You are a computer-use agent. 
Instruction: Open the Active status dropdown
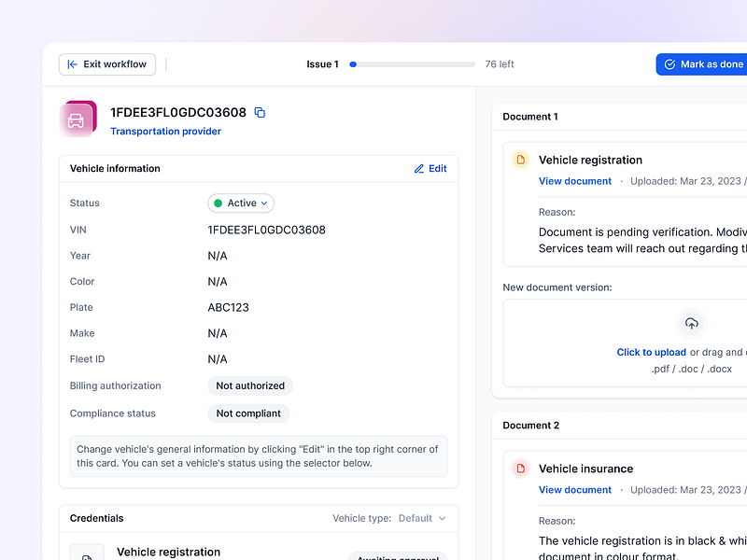[241, 203]
